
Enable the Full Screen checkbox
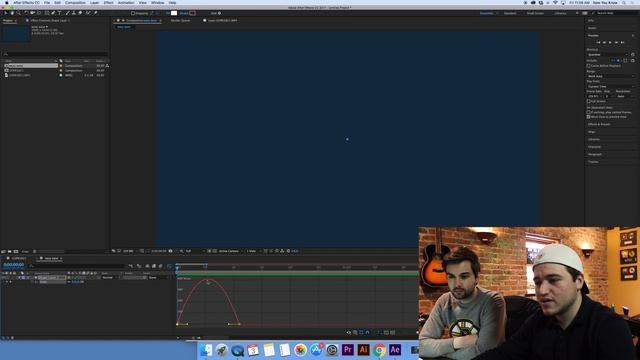tap(589, 101)
